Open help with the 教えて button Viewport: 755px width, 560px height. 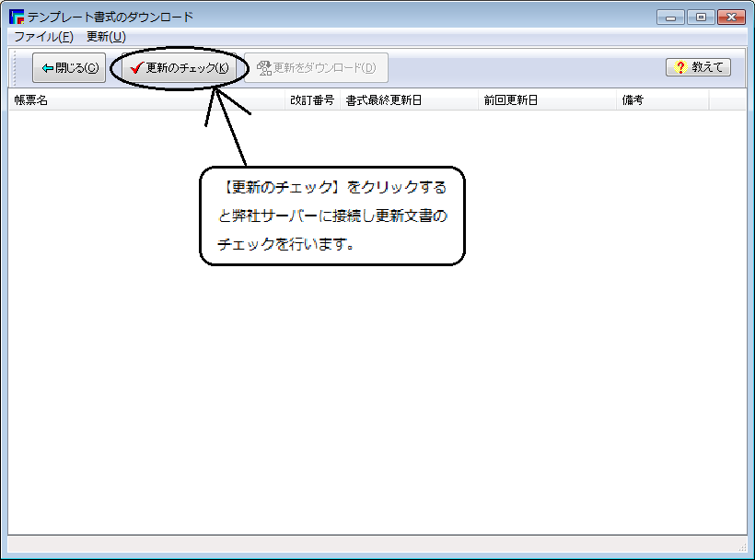[698, 67]
